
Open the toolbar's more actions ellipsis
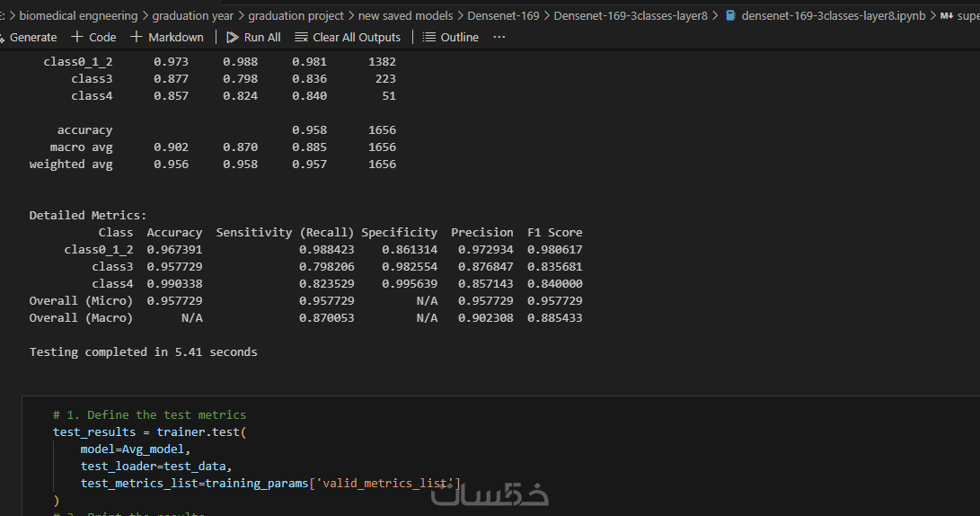pyautogui.click(x=499, y=37)
